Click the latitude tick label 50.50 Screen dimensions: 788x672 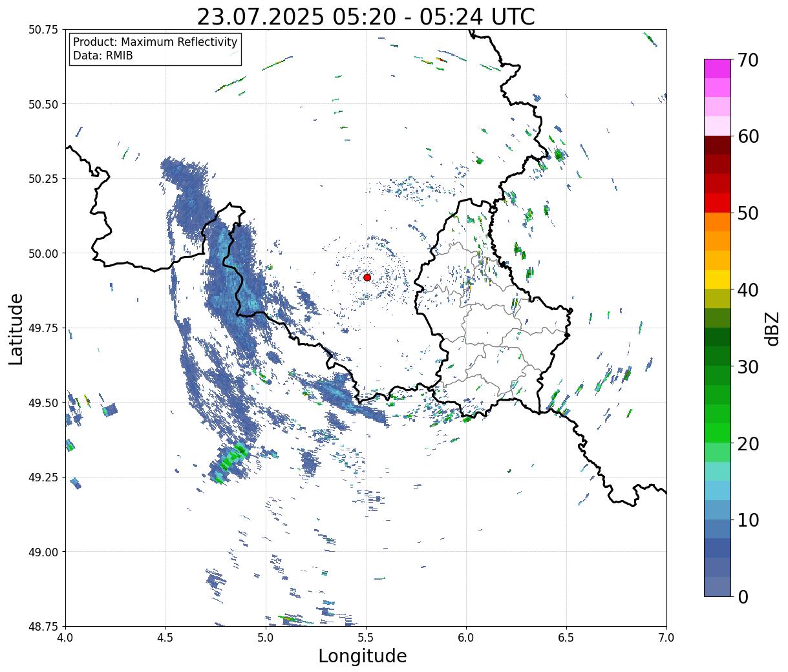pyautogui.click(x=43, y=104)
